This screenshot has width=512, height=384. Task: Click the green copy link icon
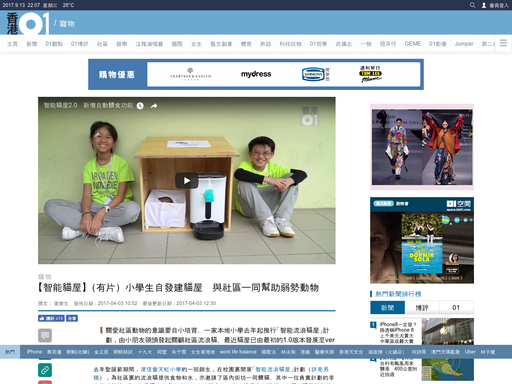[45, 370]
